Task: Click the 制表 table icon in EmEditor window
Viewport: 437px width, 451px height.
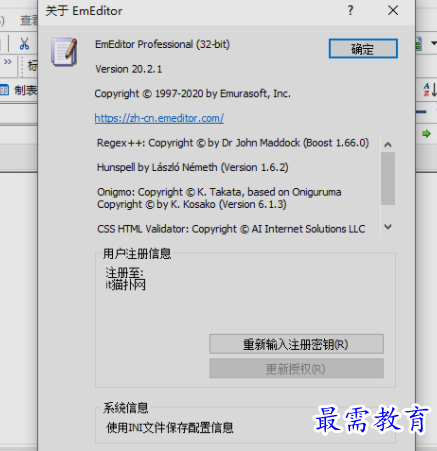Action: (4, 90)
